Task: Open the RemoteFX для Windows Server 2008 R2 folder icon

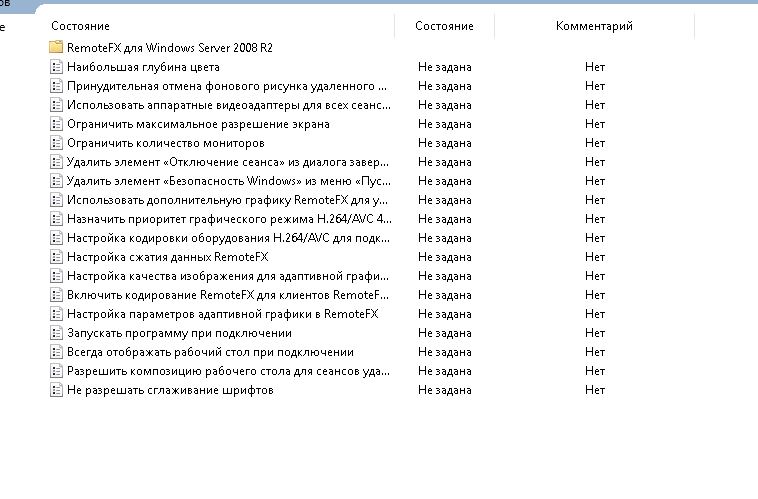Action: (x=56, y=48)
